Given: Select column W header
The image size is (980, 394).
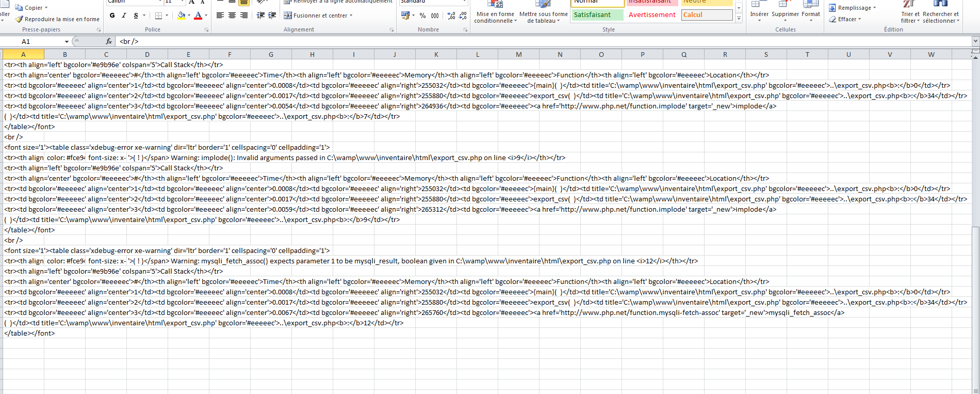Looking at the screenshot, I should (931, 54).
